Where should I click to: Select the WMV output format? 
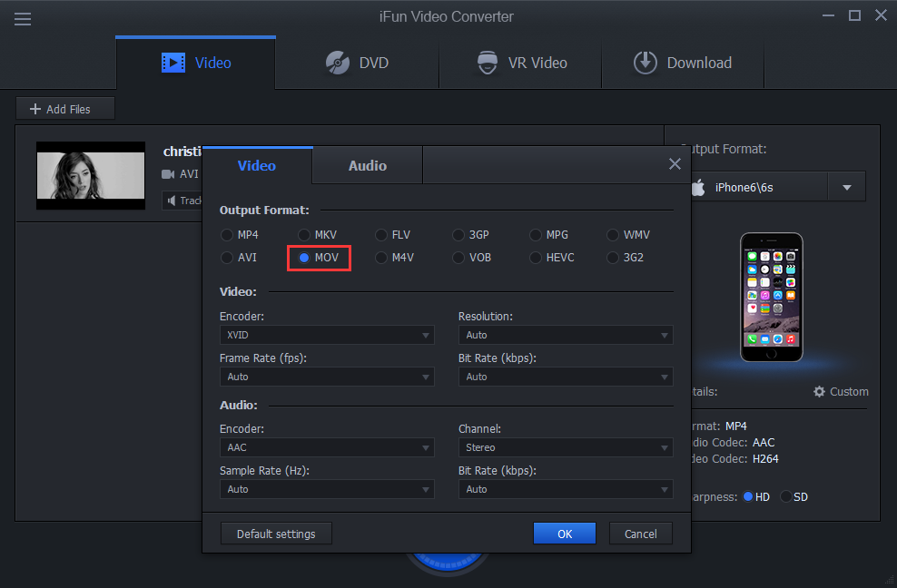tap(628, 234)
